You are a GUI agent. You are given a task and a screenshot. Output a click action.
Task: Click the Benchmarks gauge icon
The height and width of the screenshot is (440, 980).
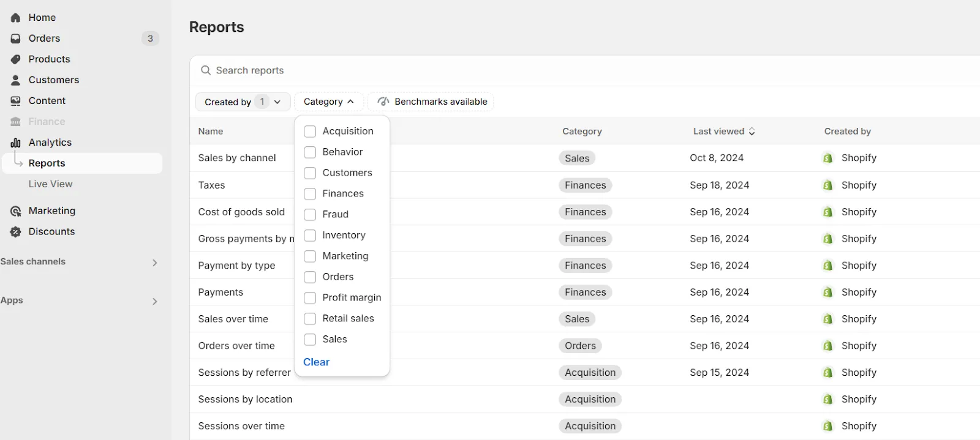[383, 102]
